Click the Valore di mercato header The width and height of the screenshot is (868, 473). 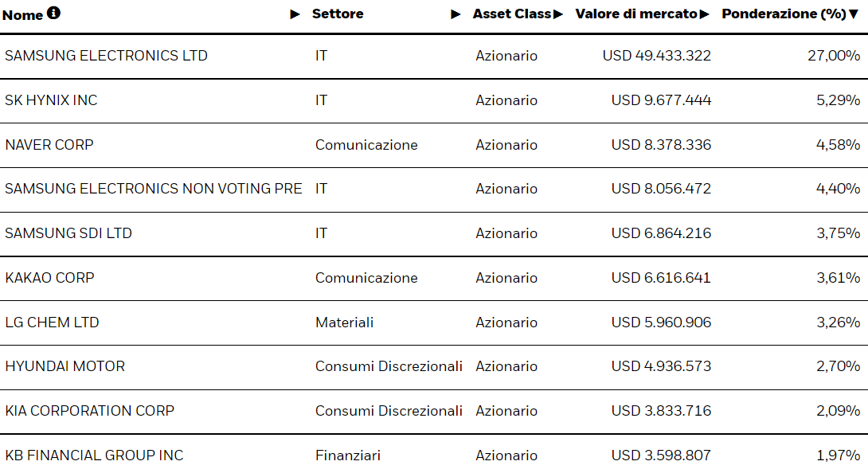tap(635, 14)
